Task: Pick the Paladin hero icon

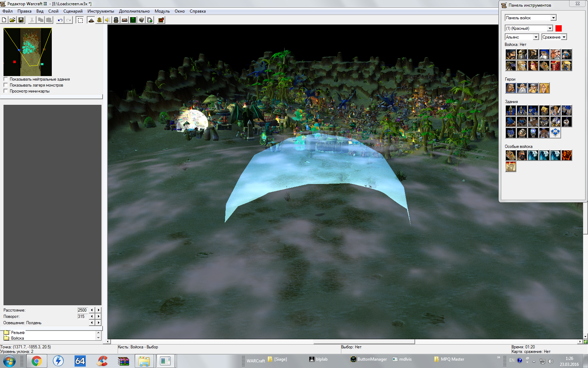Action: pyautogui.click(x=511, y=88)
